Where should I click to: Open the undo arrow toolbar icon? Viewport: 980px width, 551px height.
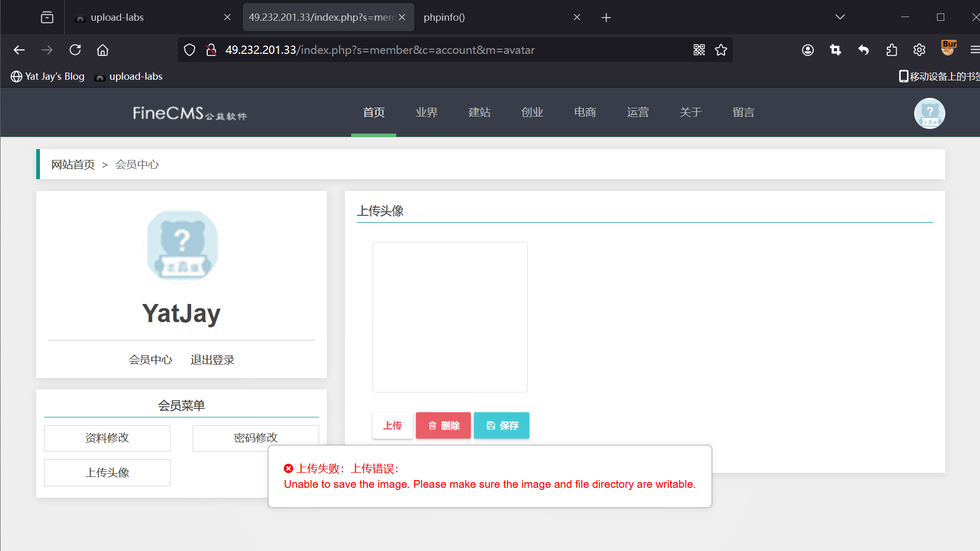click(863, 50)
